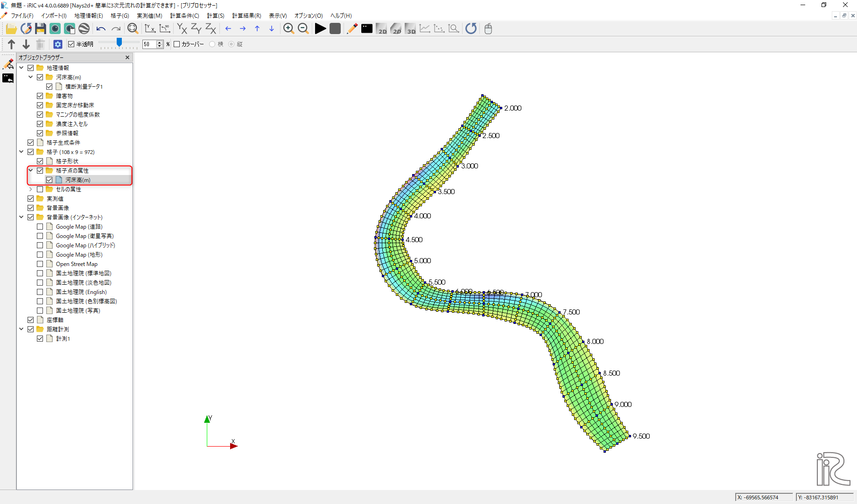
Task: Select 横断測量データ1 in the tree
Action: (84, 86)
